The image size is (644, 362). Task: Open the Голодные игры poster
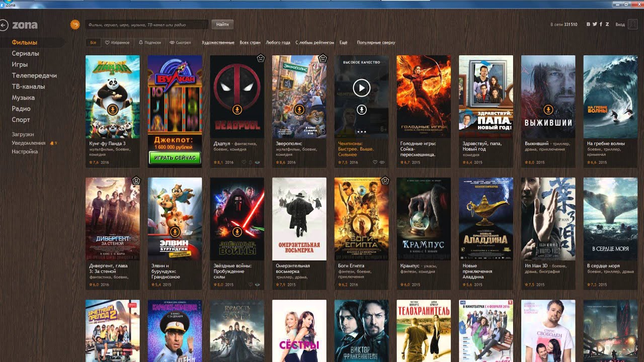424,97
